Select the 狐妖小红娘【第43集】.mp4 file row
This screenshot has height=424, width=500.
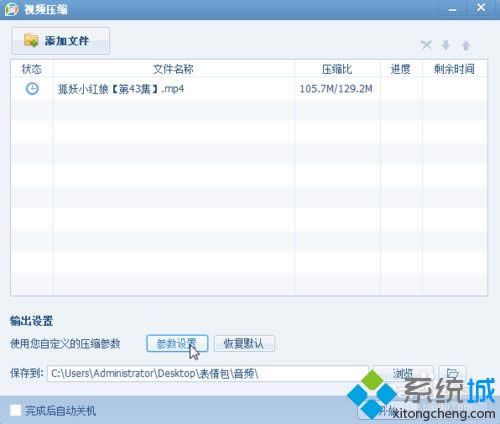[x=249, y=89]
